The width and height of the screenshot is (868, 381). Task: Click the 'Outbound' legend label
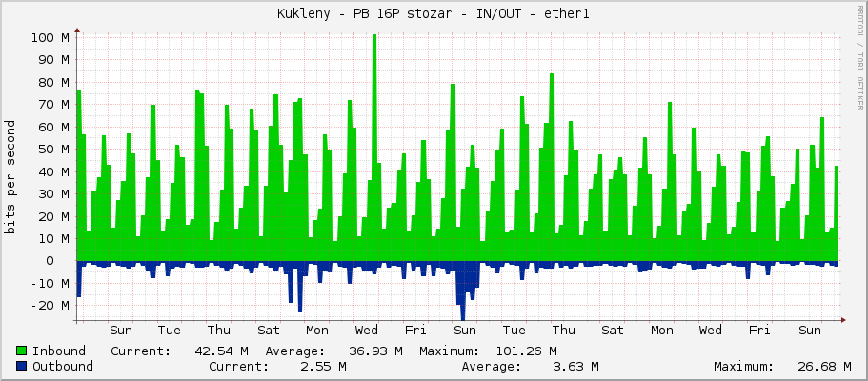pyautogui.click(x=63, y=366)
